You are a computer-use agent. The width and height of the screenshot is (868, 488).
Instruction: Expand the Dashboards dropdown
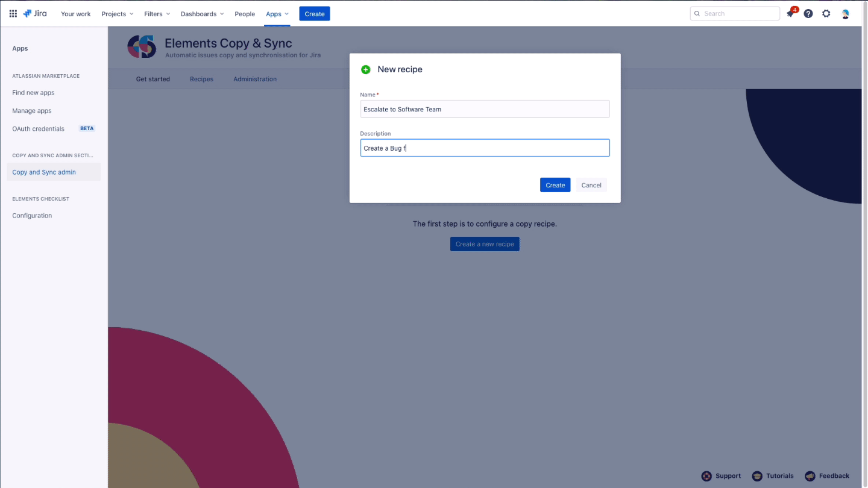click(x=203, y=14)
